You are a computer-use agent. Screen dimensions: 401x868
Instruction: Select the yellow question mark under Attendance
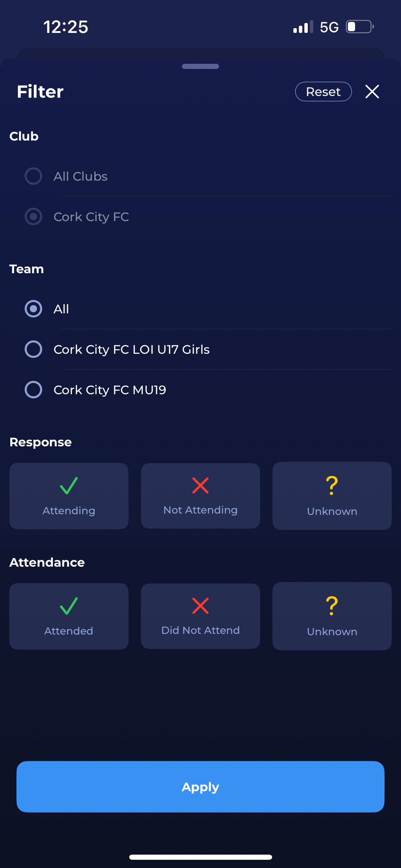[332, 606]
